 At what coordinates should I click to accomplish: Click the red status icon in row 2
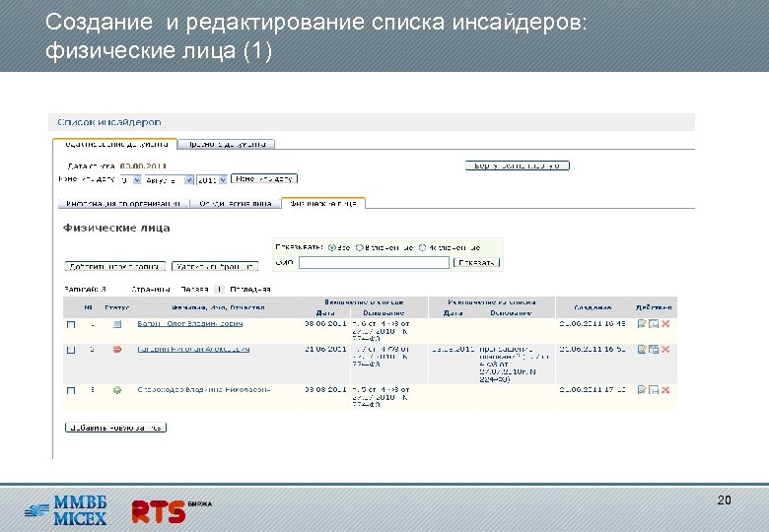(x=117, y=350)
